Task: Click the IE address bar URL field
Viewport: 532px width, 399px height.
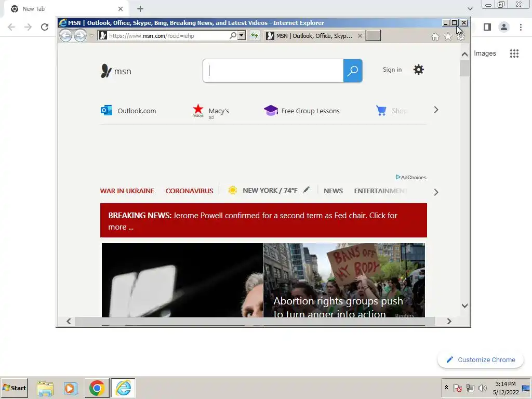Action: pyautogui.click(x=168, y=36)
